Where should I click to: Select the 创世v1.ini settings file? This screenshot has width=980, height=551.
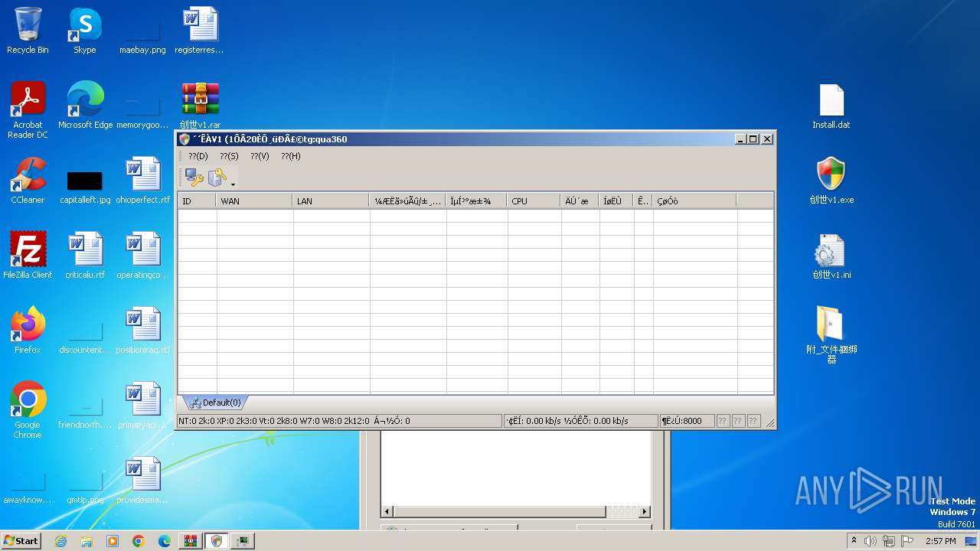831,256
